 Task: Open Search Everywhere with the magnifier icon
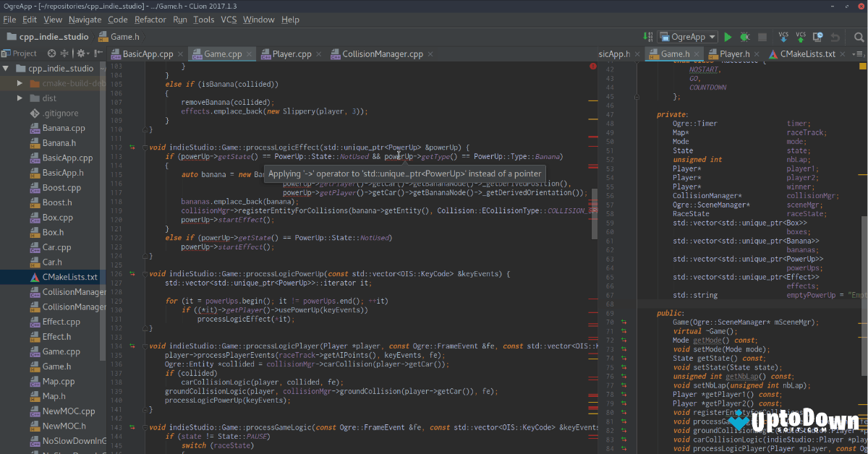click(858, 36)
